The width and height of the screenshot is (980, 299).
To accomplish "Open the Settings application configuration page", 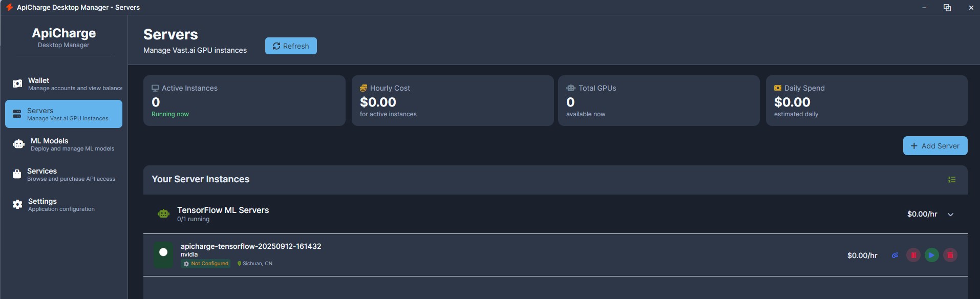I will click(x=63, y=205).
